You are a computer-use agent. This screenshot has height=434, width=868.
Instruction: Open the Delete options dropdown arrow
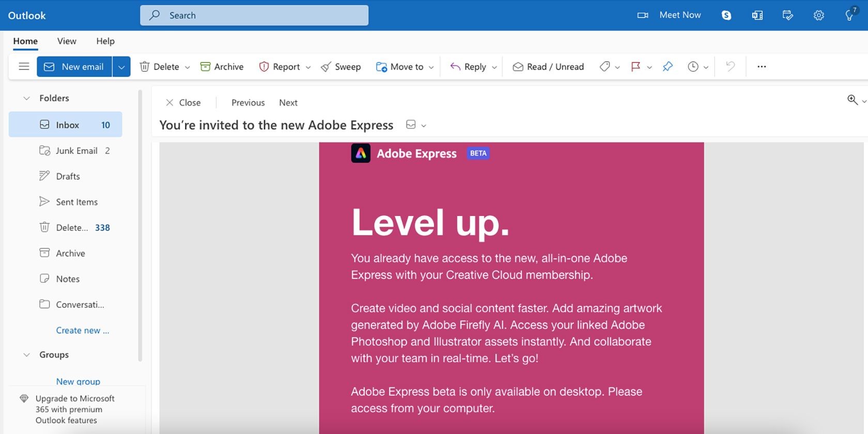tap(188, 67)
